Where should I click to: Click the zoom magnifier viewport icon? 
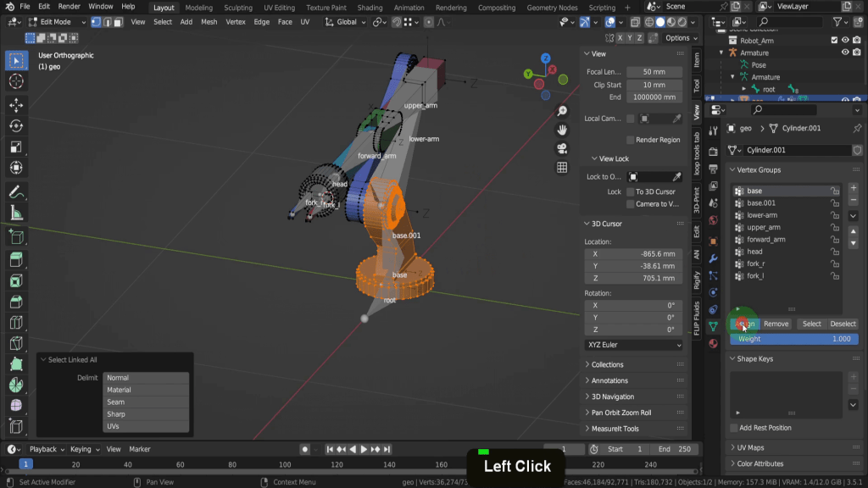tap(562, 111)
